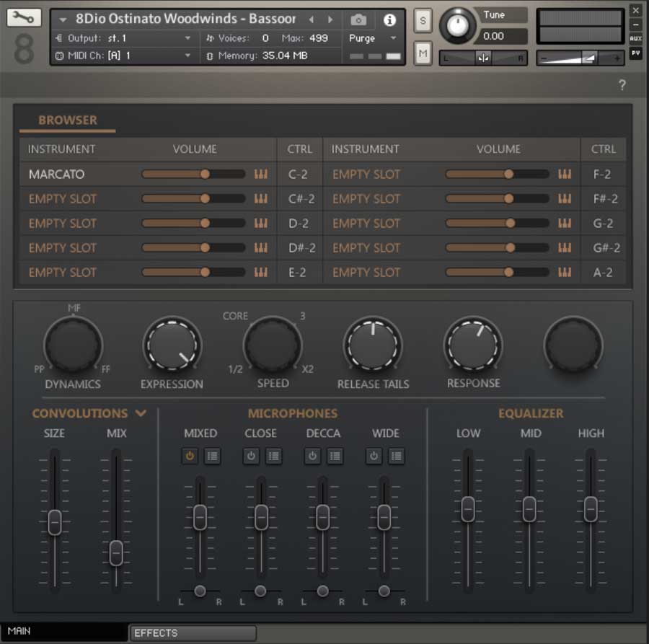Image resolution: width=649 pixels, height=644 pixels.
Task: Click the SPEED knob
Action: [x=273, y=345]
